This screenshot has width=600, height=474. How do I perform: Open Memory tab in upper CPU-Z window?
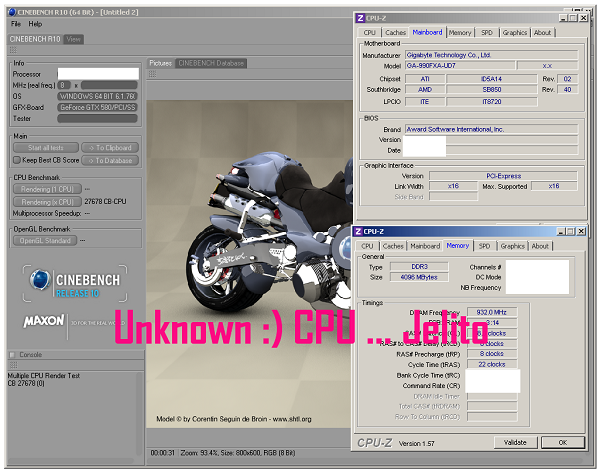[x=460, y=33]
